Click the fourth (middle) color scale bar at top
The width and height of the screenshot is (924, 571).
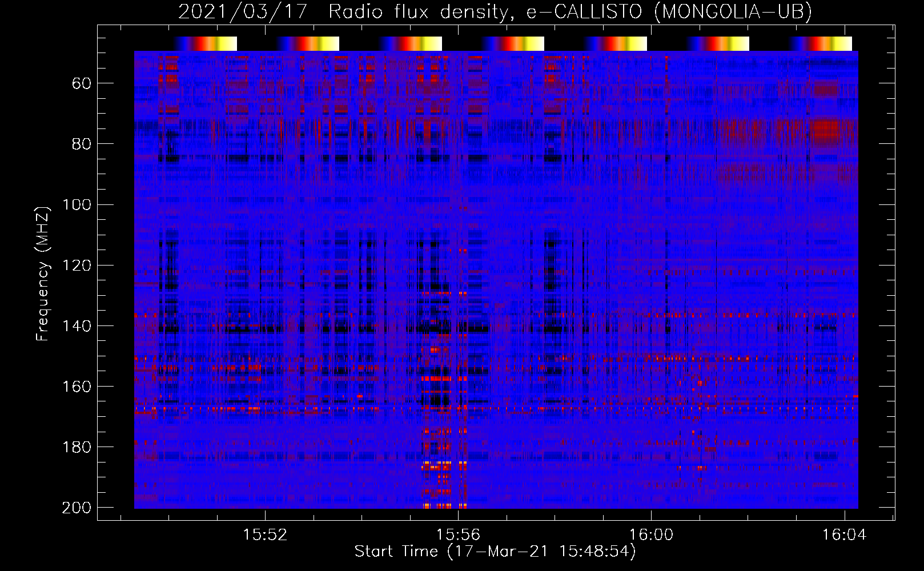[x=513, y=43]
